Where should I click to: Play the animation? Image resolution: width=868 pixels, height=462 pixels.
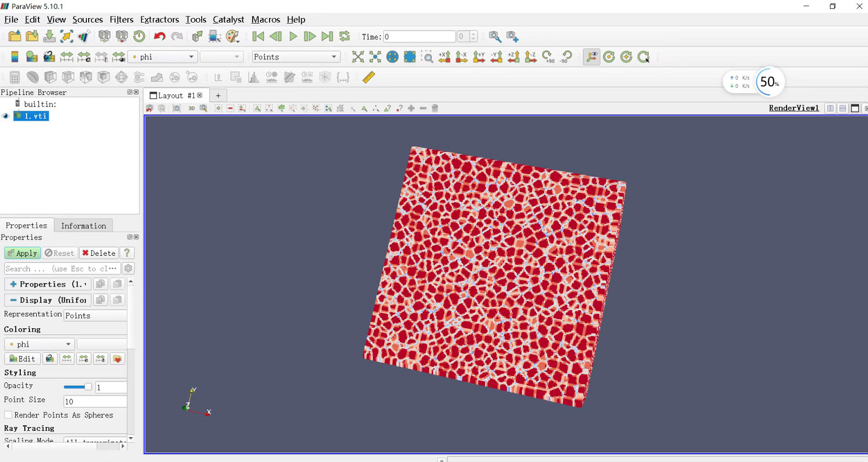coord(293,37)
